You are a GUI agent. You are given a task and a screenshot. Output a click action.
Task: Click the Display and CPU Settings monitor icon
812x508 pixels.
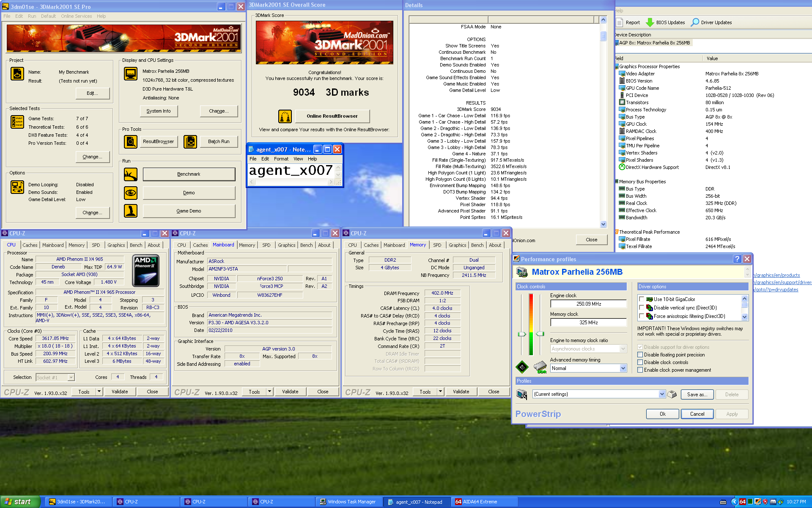pyautogui.click(x=131, y=74)
